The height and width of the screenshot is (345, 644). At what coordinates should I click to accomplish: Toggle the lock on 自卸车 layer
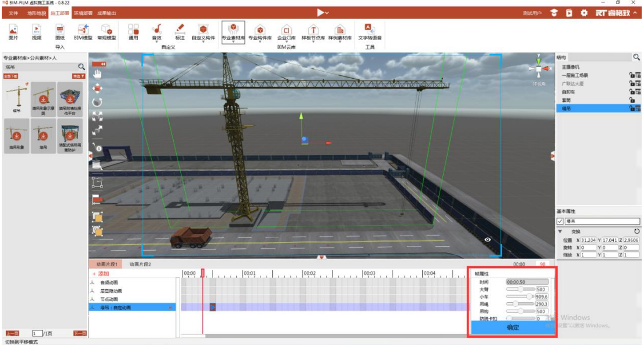(632, 92)
